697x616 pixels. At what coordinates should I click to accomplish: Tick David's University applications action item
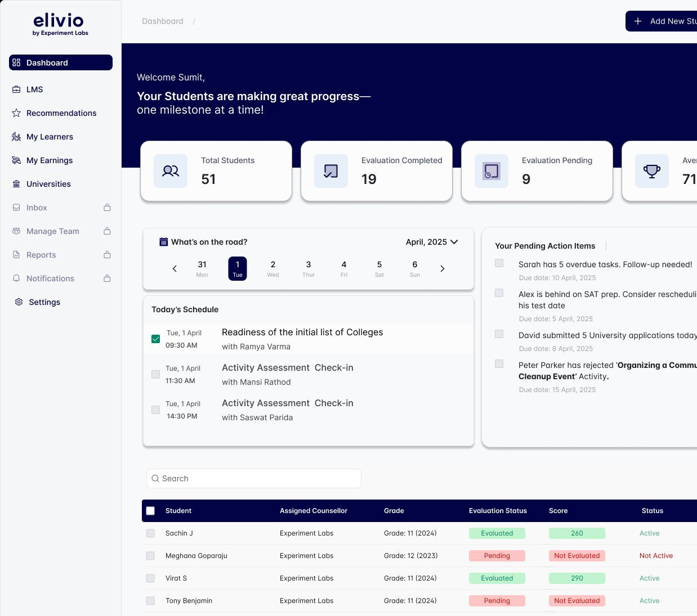499,334
